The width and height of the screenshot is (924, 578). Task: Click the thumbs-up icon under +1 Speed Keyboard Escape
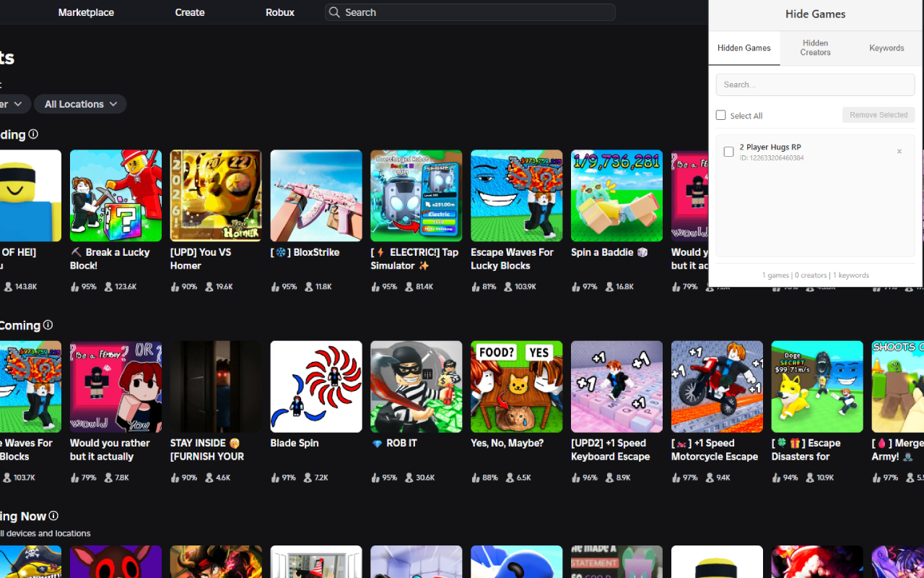pyautogui.click(x=576, y=478)
